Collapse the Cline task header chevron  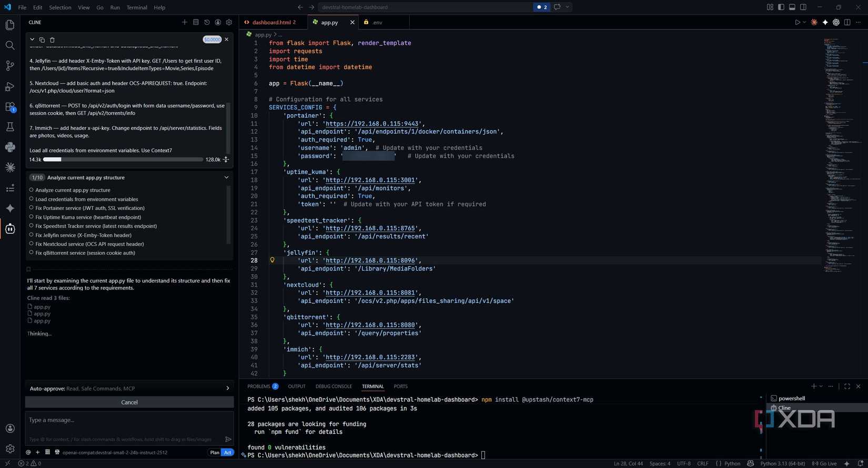[x=32, y=39]
